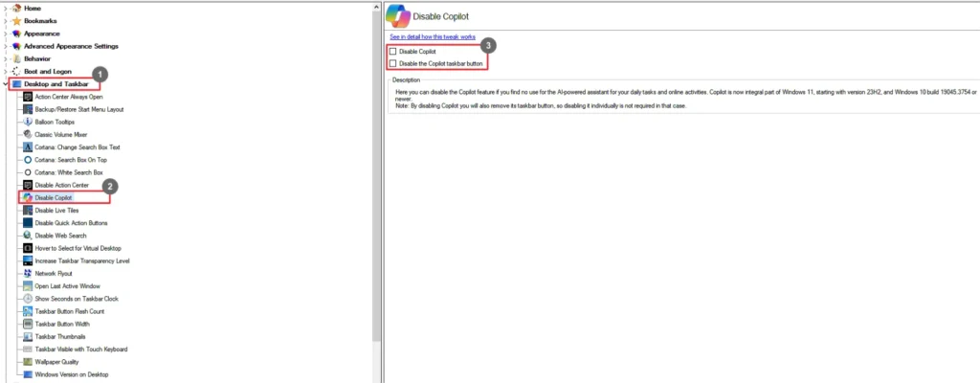Click the Cortana Search Box On Top icon
Screen dimensions: 980x383
coord(28,160)
